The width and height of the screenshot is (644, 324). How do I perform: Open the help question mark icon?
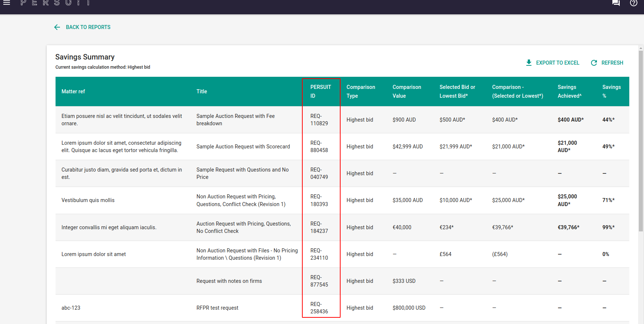click(633, 3)
